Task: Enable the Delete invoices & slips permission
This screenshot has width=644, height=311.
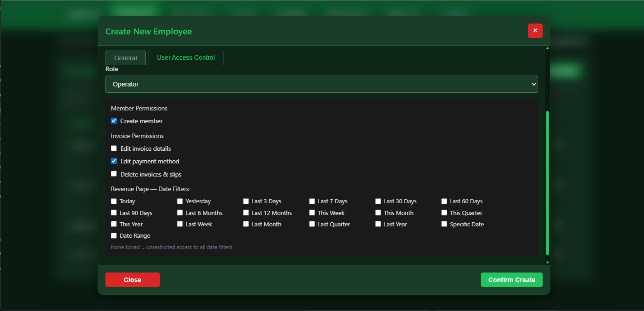Action: (114, 173)
